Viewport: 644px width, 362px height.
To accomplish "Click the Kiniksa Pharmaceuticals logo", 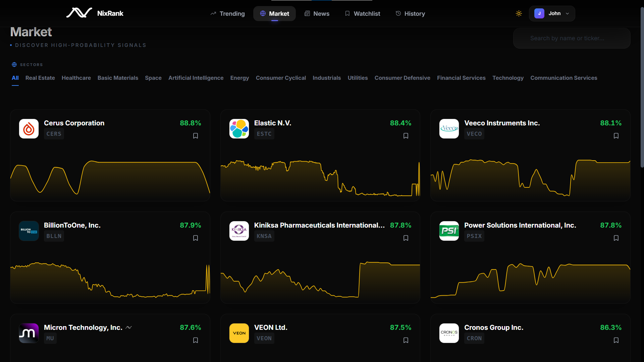I will (239, 231).
